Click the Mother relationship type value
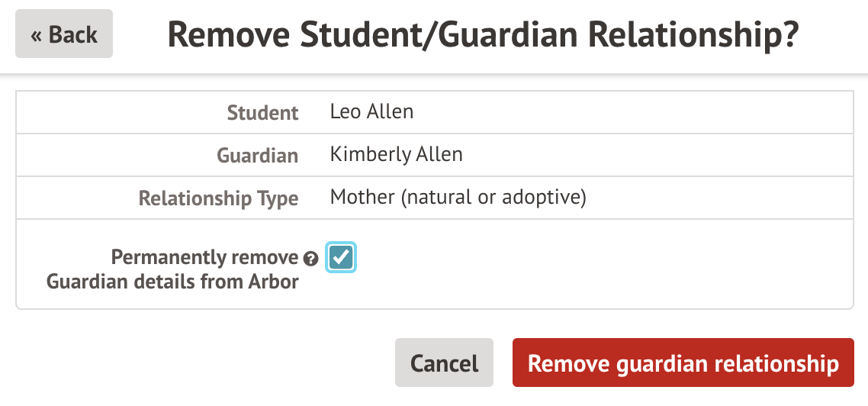Screen dimensions: 868x406 point(458,198)
